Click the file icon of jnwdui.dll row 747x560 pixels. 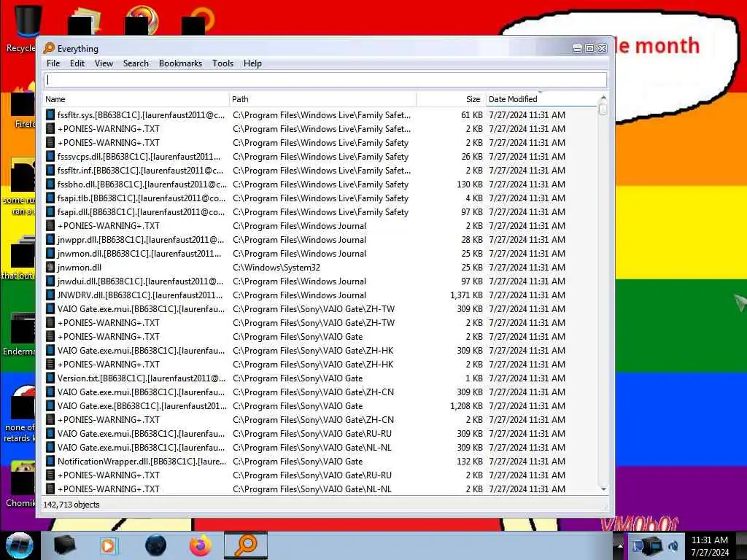(50, 281)
